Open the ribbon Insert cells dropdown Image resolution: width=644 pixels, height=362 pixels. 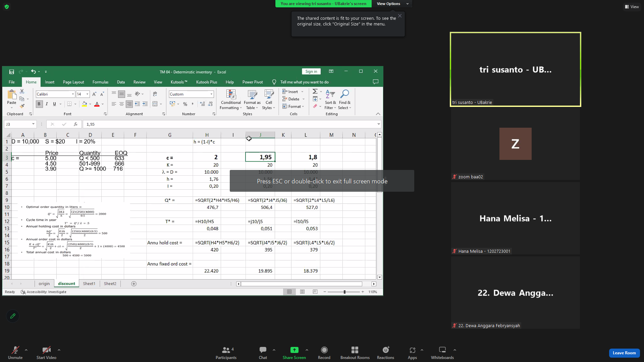click(303, 92)
